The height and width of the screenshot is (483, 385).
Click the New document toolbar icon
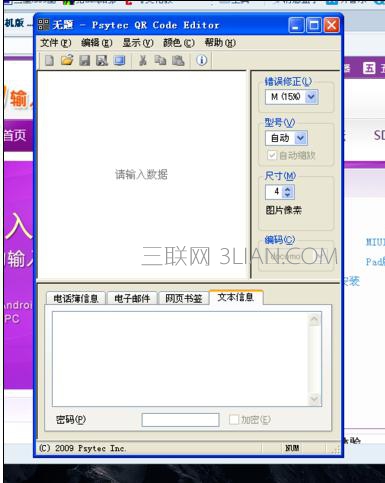[49, 61]
